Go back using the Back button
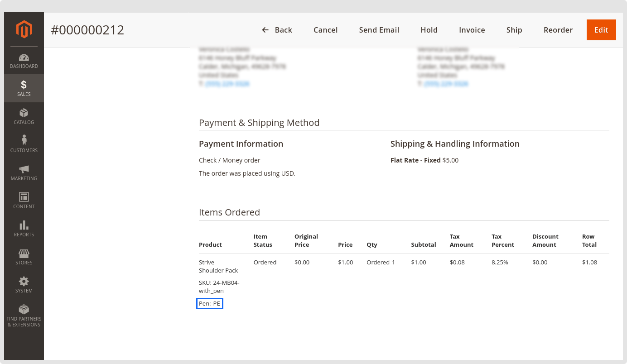The width and height of the screenshot is (627, 364). pos(277,30)
